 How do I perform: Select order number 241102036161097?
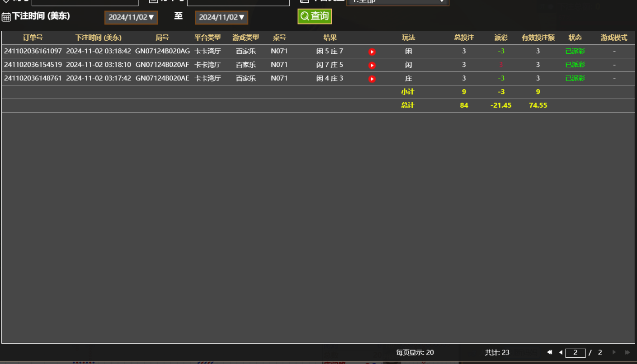tap(33, 52)
